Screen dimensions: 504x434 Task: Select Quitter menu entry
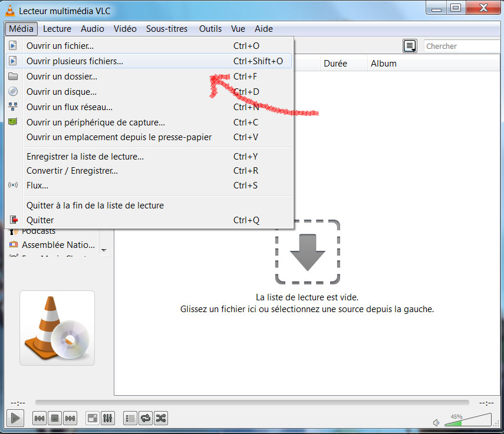click(149, 220)
